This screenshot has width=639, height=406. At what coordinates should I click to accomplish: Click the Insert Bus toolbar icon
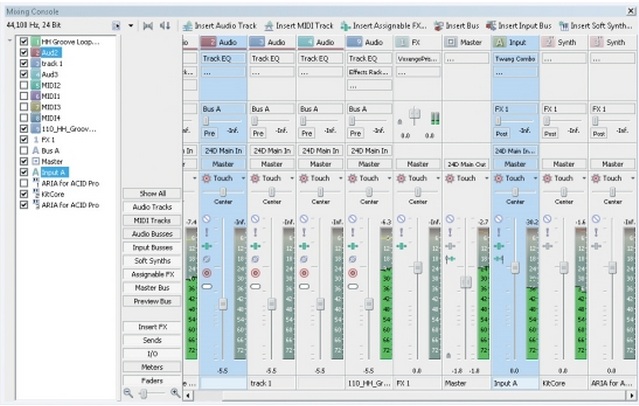444,24
